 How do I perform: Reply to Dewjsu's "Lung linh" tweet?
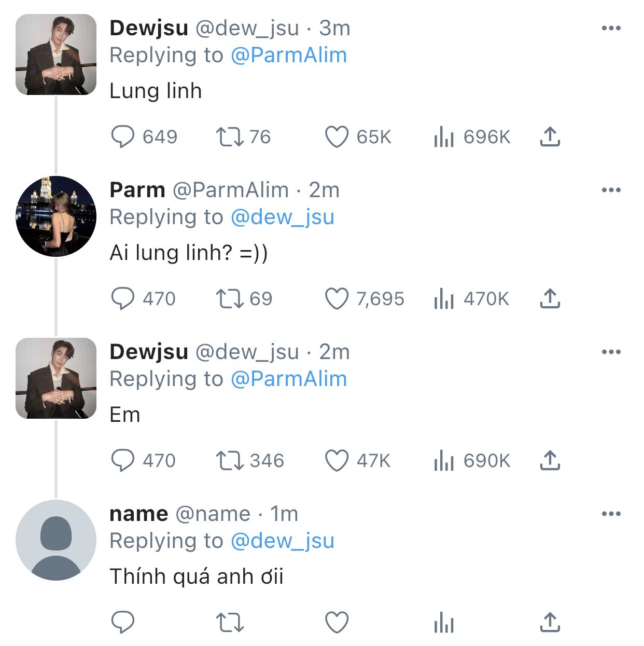123,137
